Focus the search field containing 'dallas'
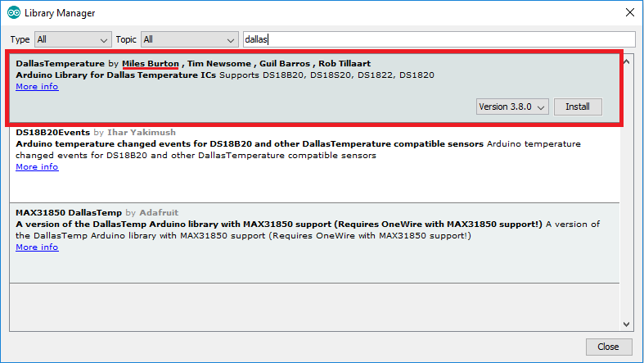The height and width of the screenshot is (363, 644). click(x=439, y=39)
